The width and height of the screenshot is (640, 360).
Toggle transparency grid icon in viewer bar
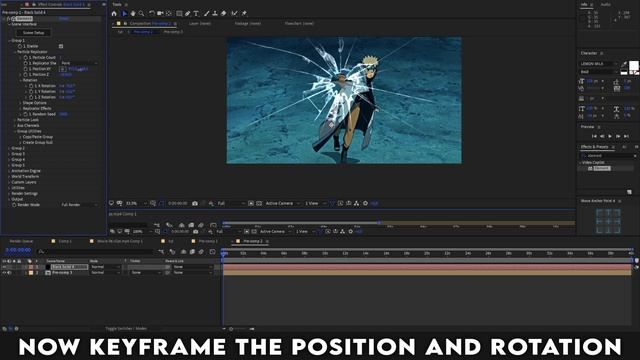coord(259,203)
